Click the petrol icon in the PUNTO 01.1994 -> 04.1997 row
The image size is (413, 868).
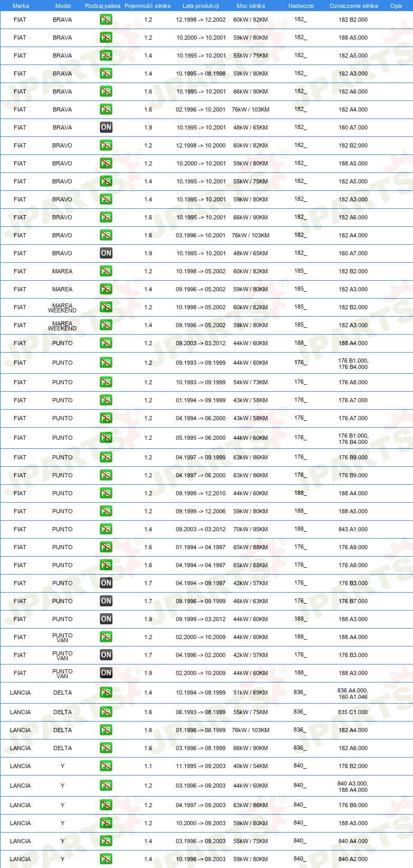[106, 547]
